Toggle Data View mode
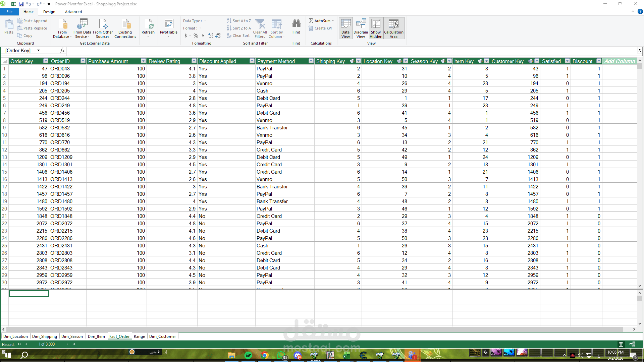 345,28
